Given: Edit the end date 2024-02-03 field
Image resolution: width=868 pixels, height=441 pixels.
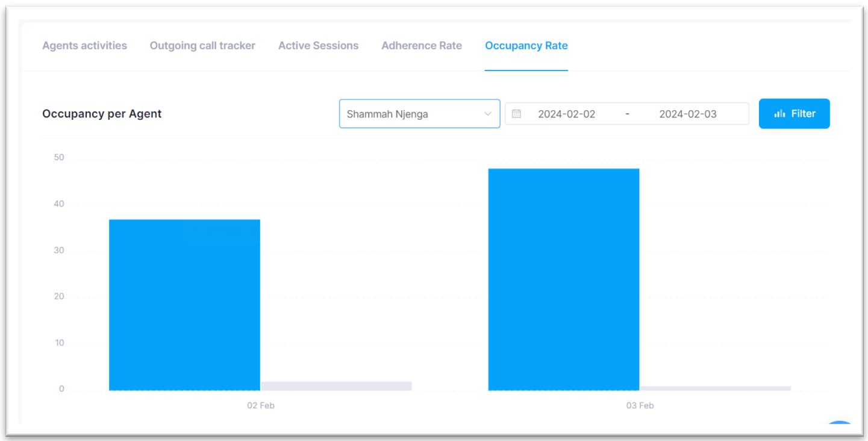Looking at the screenshot, I should point(688,114).
